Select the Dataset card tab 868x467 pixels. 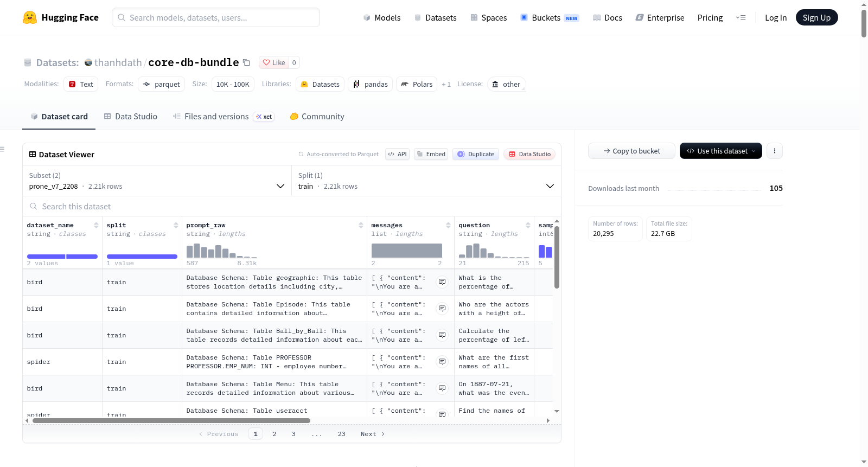59,117
